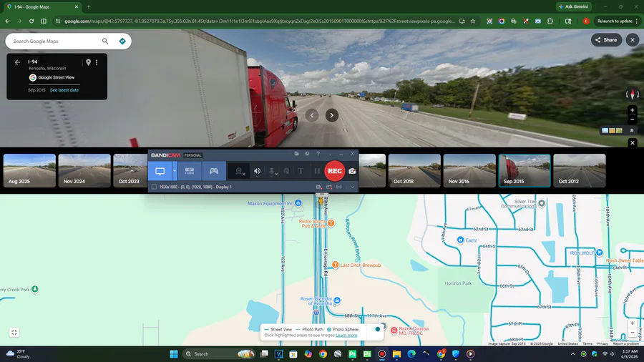Open File Explorer from taskbar
This screenshot has width=644, height=362.
(x=396, y=354)
